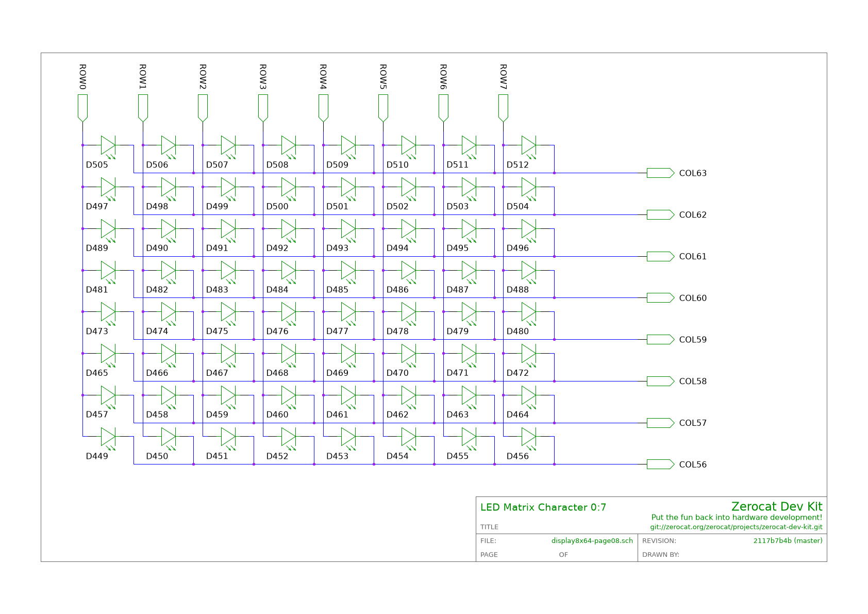Select the ROW4 input port symbol

click(323, 108)
